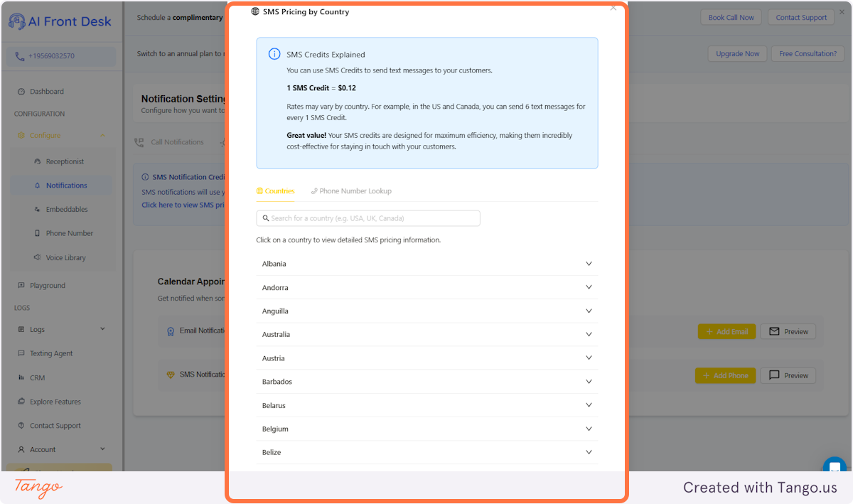Preview the SMS Notification

(788, 375)
